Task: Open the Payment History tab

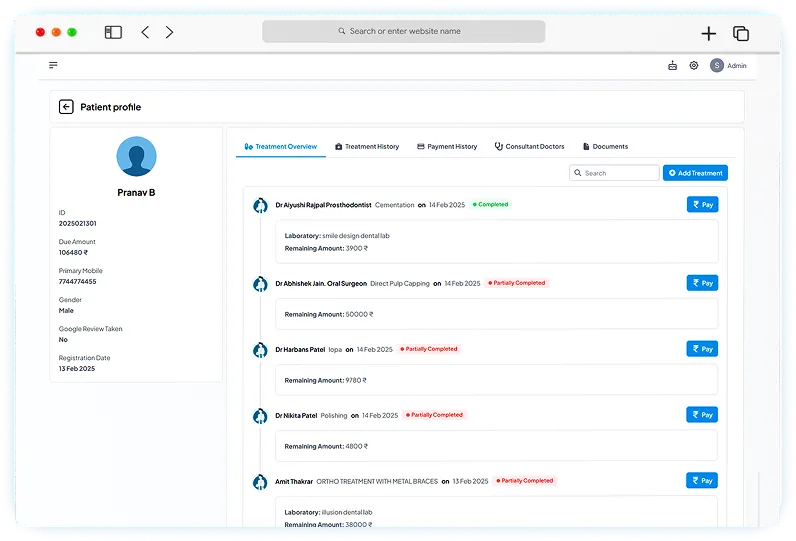Action: [x=447, y=147]
